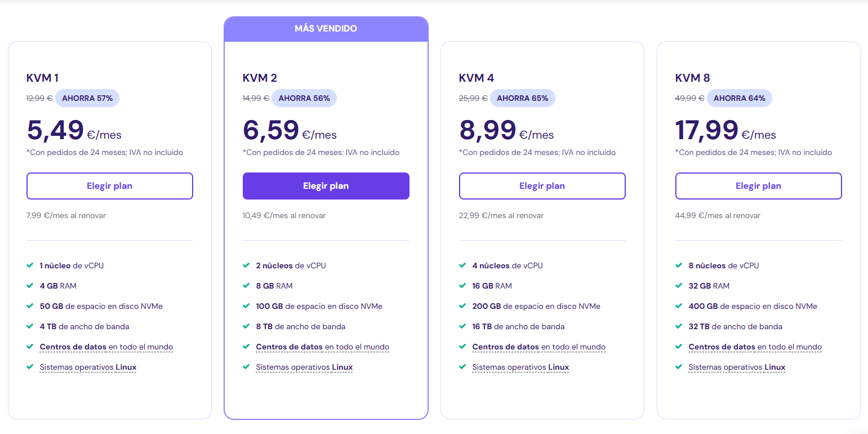
Task: Click the AHORRA 65% badge on KVM 4
Action: tap(523, 98)
